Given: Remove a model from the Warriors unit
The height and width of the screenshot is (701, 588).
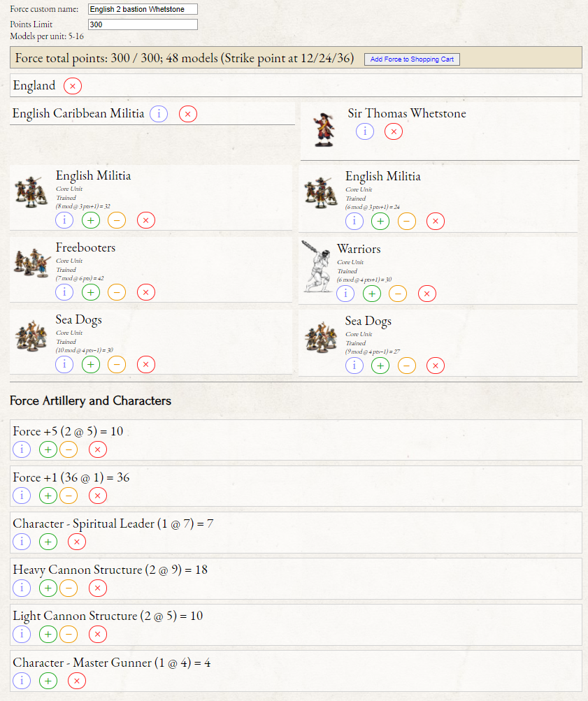Looking at the screenshot, I should point(398,294).
